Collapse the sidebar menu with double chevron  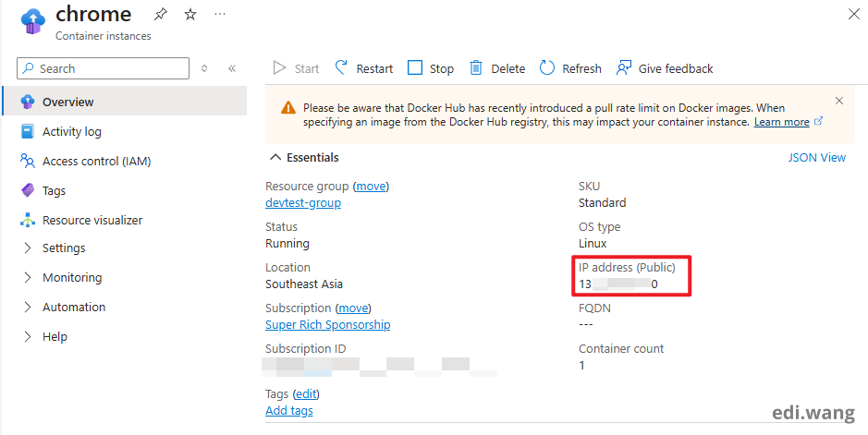point(232,68)
